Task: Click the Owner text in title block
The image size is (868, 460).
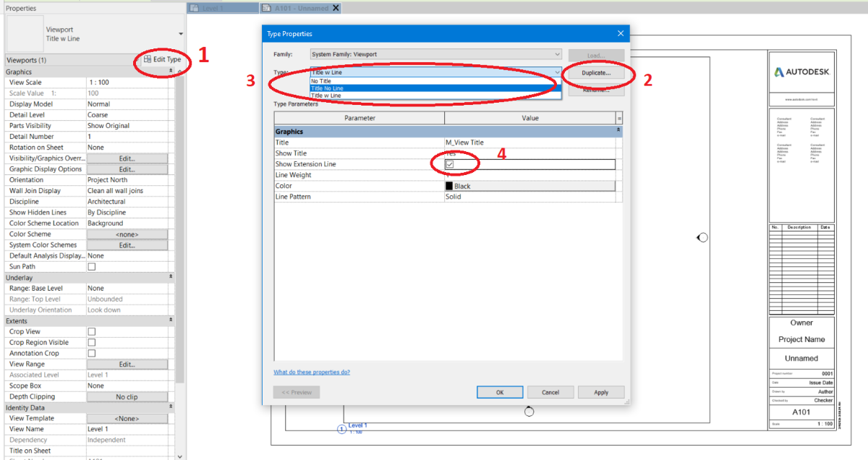Action: point(801,323)
